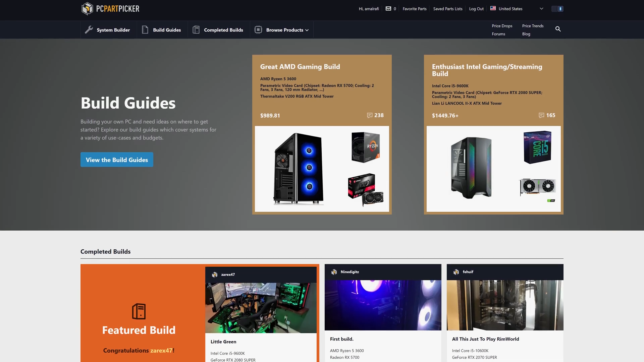The image size is (644, 362).
Task: Click the Completed Builds section heading
Action: [x=105, y=252]
